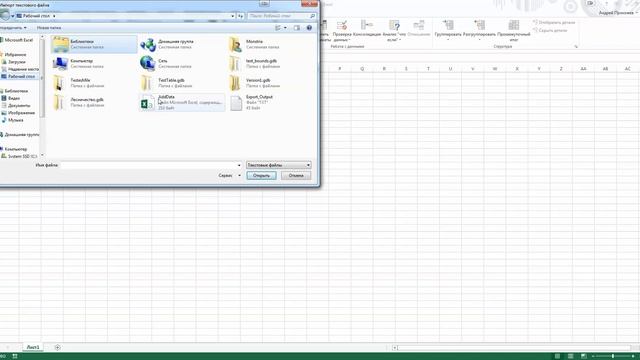Click the Отмена button
Viewport: 640px width, 360px height.
pyautogui.click(x=296, y=176)
